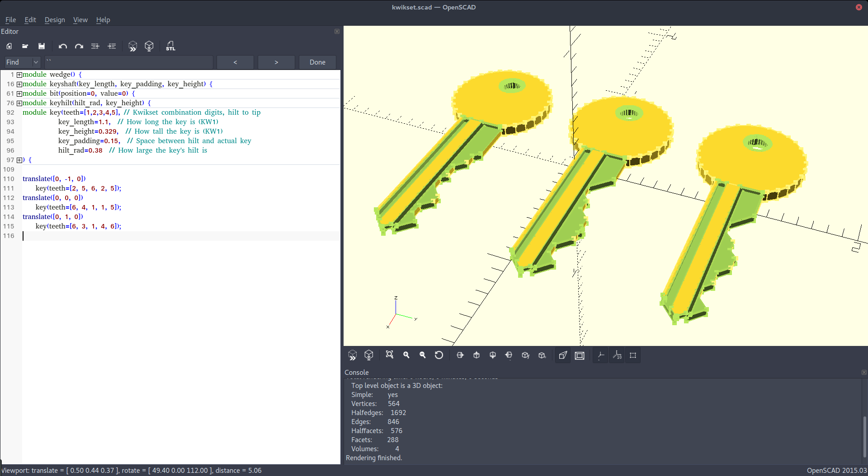Switch to the Top view
Image resolution: width=868 pixels, height=476 pixels.
pyautogui.click(x=476, y=355)
